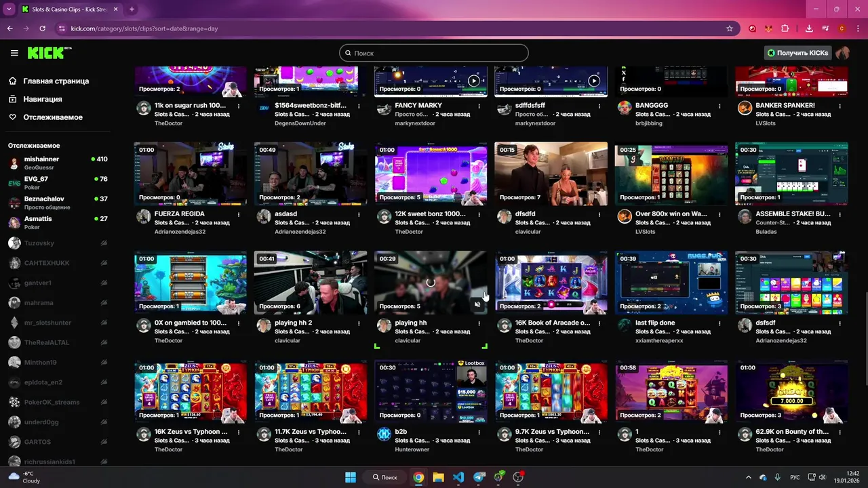868x488 pixels.
Task: Open a new browser tab
Action: 132,9
